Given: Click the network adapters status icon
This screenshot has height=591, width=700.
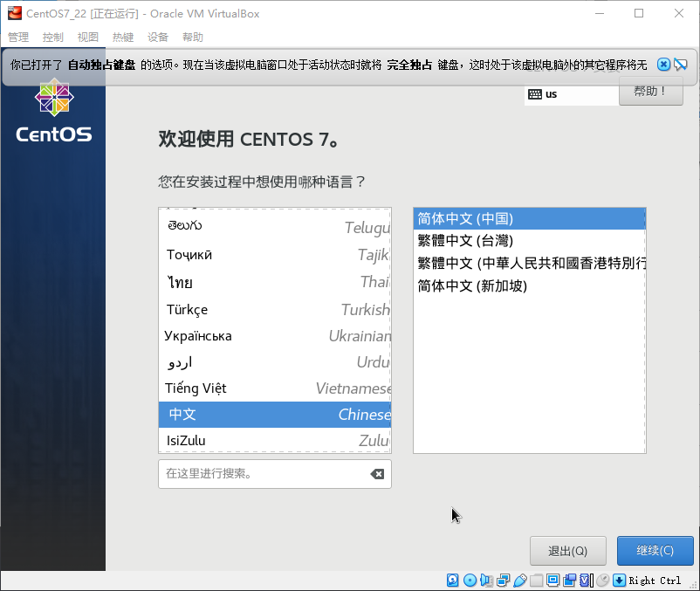Looking at the screenshot, I should tap(503, 580).
